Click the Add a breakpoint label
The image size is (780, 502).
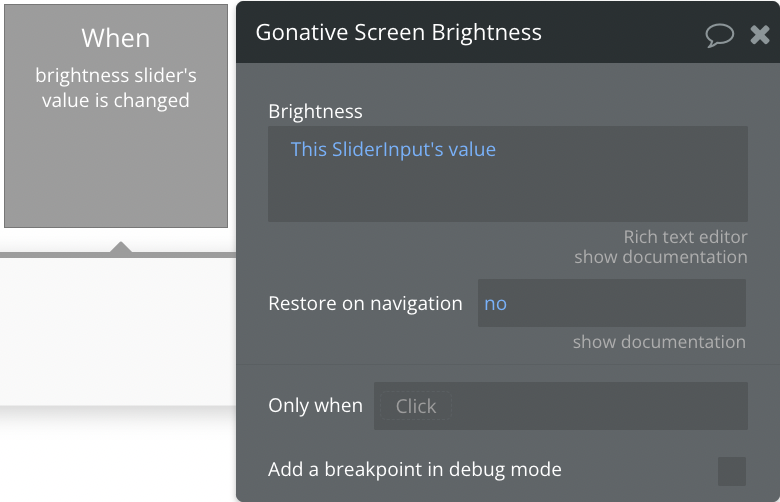click(x=415, y=469)
